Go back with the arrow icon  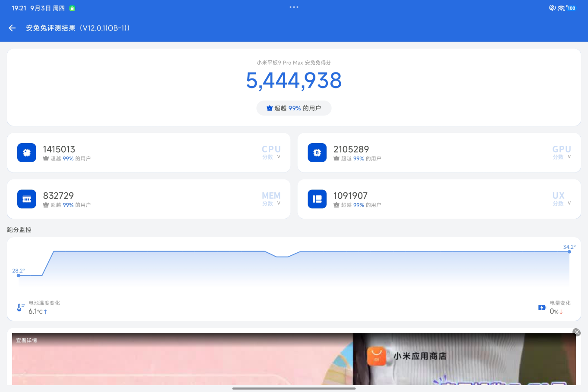click(x=12, y=28)
